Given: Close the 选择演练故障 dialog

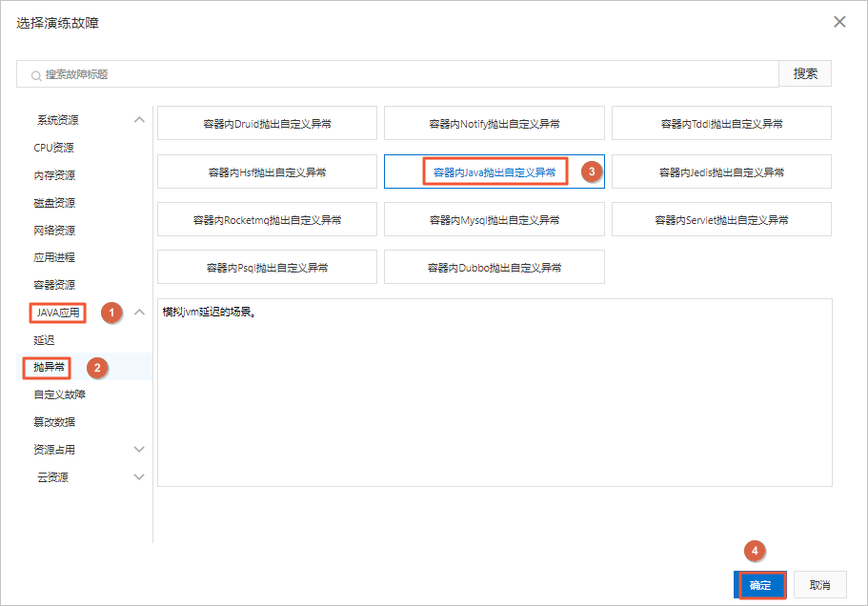Looking at the screenshot, I should pyautogui.click(x=839, y=22).
